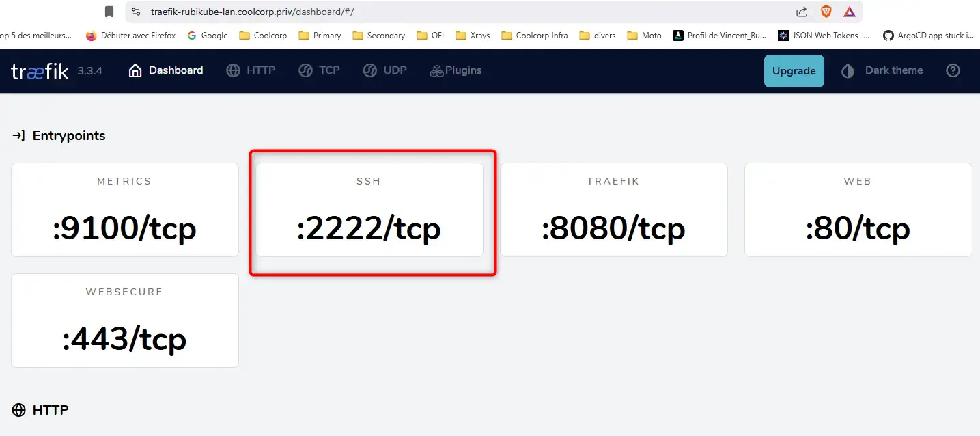Open the help question mark icon
This screenshot has height=436, width=980.
[953, 70]
